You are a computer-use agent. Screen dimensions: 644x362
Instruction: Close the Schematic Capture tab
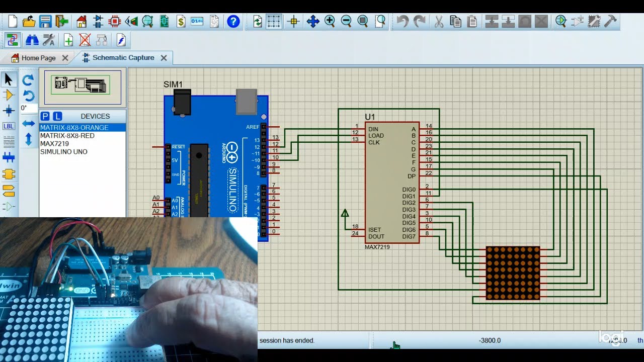coord(164,58)
